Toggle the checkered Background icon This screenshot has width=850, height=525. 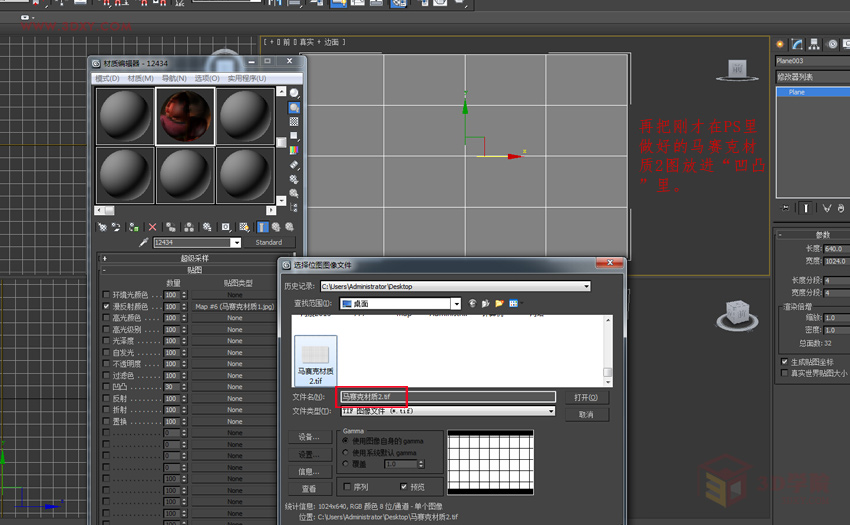coord(294,121)
